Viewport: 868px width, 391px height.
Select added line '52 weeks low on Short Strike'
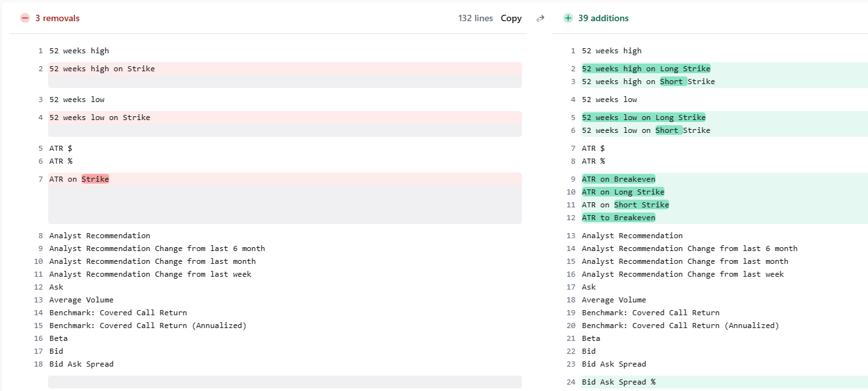click(724, 130)
